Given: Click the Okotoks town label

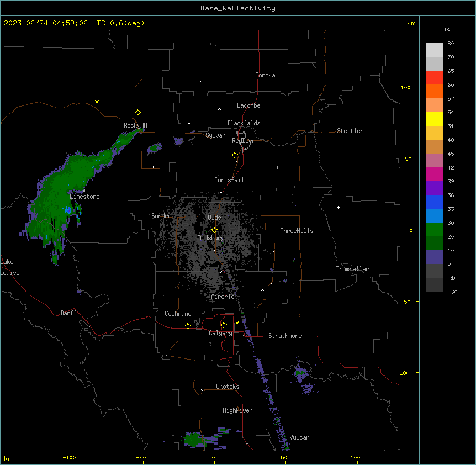Looking at the screenshot, I should coord(228,387).
